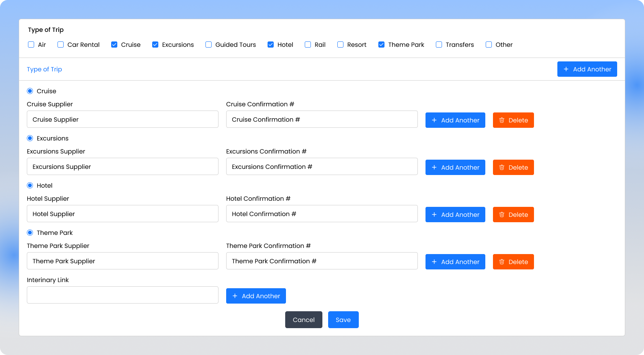Focus the Interinary Link input field

tap(123, 295)
